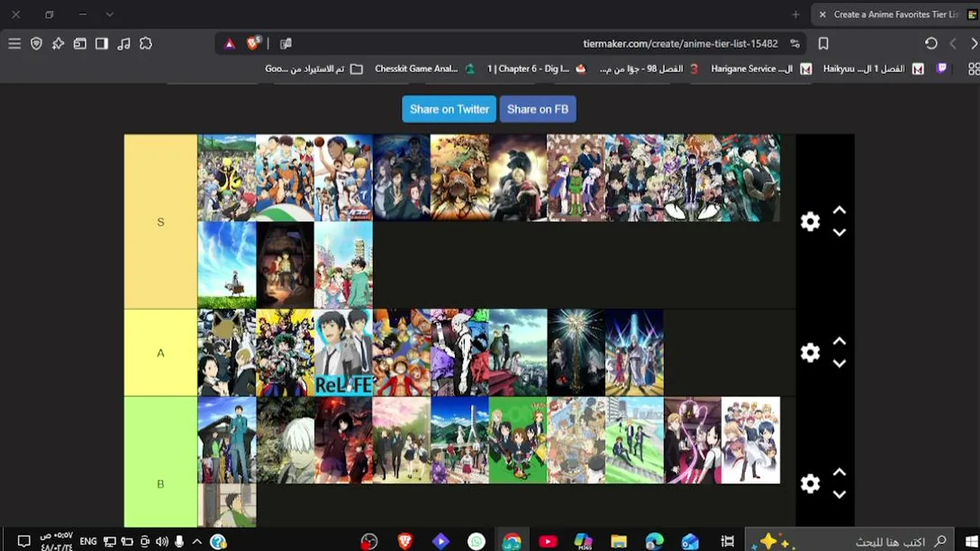Image resolution: width=980 pixels, height=551 pixels.
Task: Show hidden system tray icons
Action: pyautogui.click(x=197, y=542)
